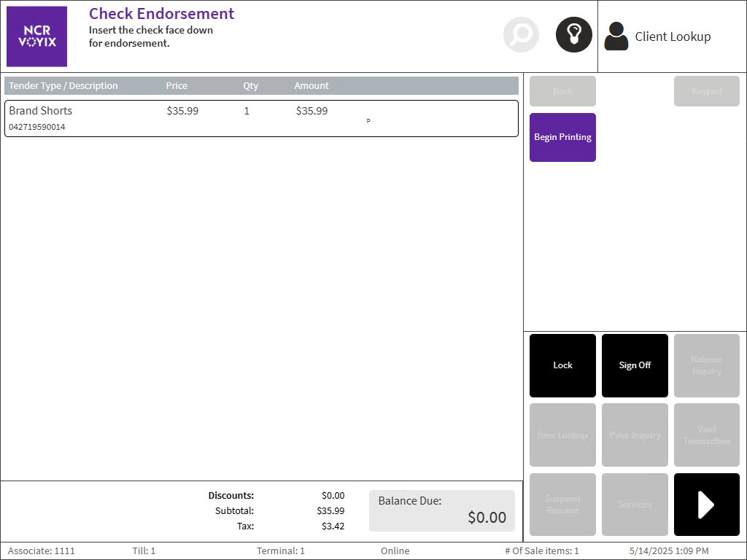Image resolution: width=747 pixels, height=560 pixels.
Task: Show more functions with right arrow
Action: (x=706, y=505)
